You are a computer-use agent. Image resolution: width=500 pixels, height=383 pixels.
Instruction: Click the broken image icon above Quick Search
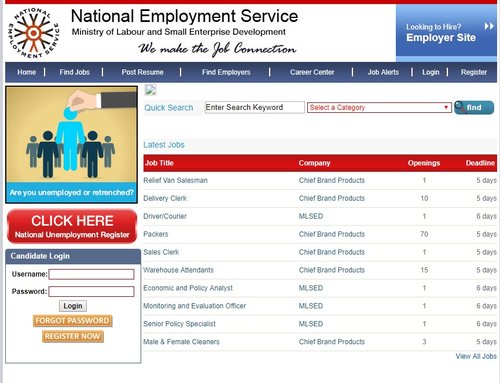(x=150, y=90)
